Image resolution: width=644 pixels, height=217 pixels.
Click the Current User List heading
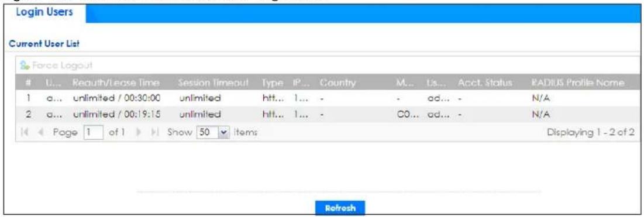pyautogui.click(x=44, y=43)
